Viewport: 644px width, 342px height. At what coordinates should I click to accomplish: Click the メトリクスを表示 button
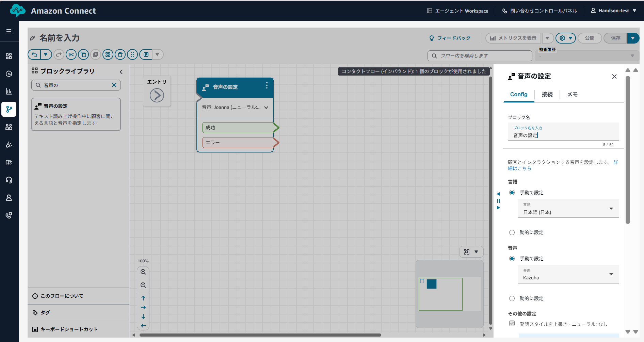click(x=513, y=38)
